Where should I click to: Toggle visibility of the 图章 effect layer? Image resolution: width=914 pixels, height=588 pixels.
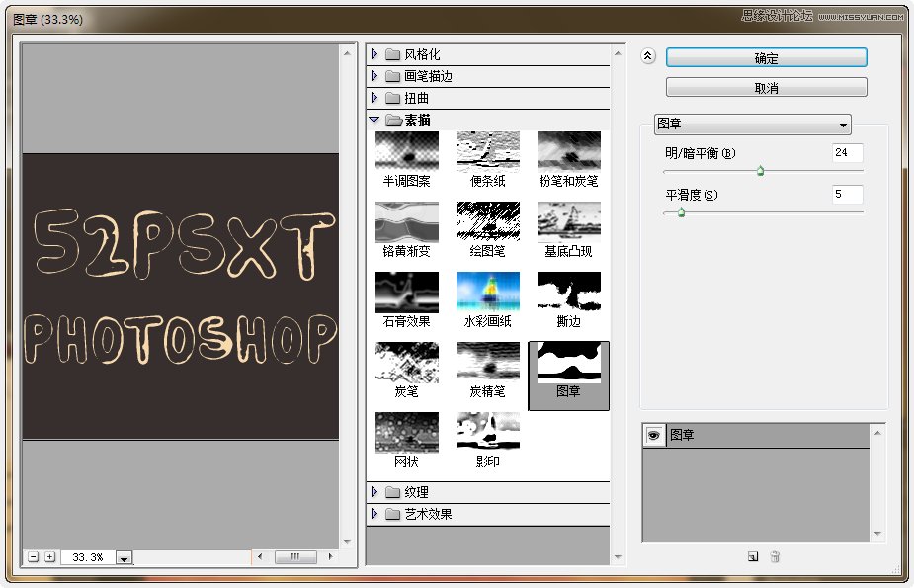tap(653, 436)
